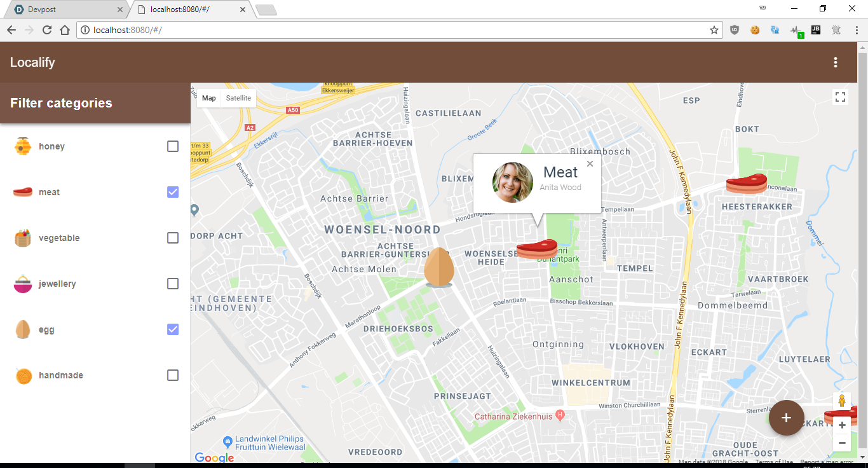
Task: Add a new item with plus button
Action: click(787, 418)
